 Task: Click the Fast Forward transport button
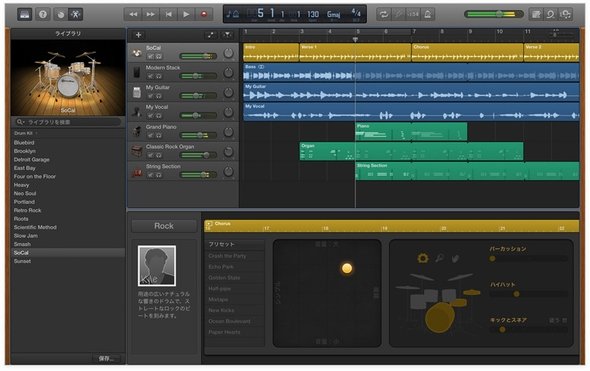[x=151, y=14]
